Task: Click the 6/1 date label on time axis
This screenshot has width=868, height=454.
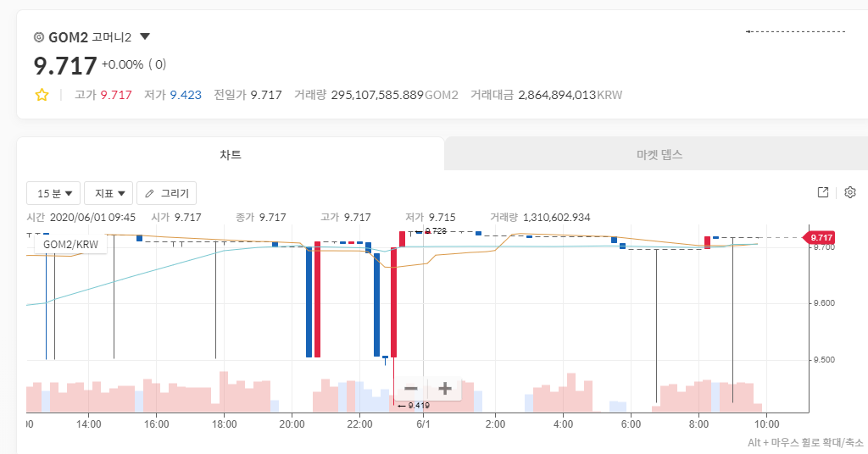Action: click(424, 424)
